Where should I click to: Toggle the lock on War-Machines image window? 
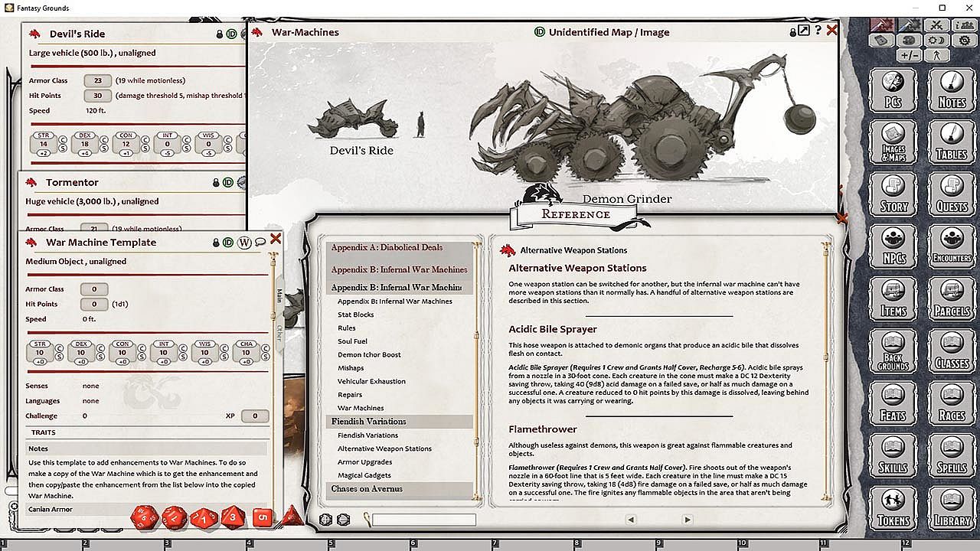[x=793, y=32]
